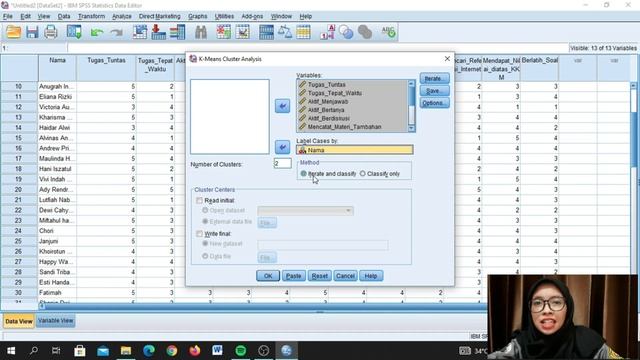
Task: Insert cases toolbar icon
Action: click(x=223, y=32)
